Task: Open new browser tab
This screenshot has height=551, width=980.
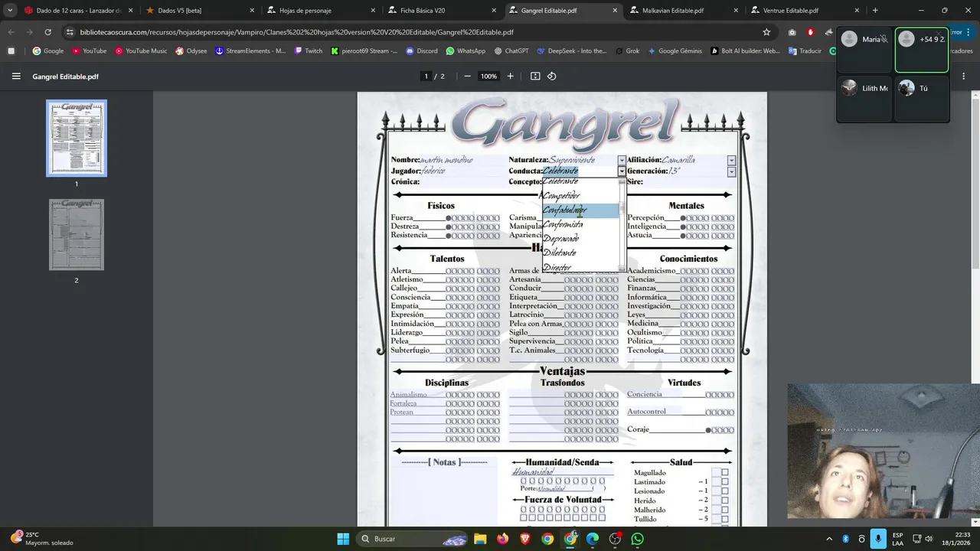Action: click(x=875, y=11)
